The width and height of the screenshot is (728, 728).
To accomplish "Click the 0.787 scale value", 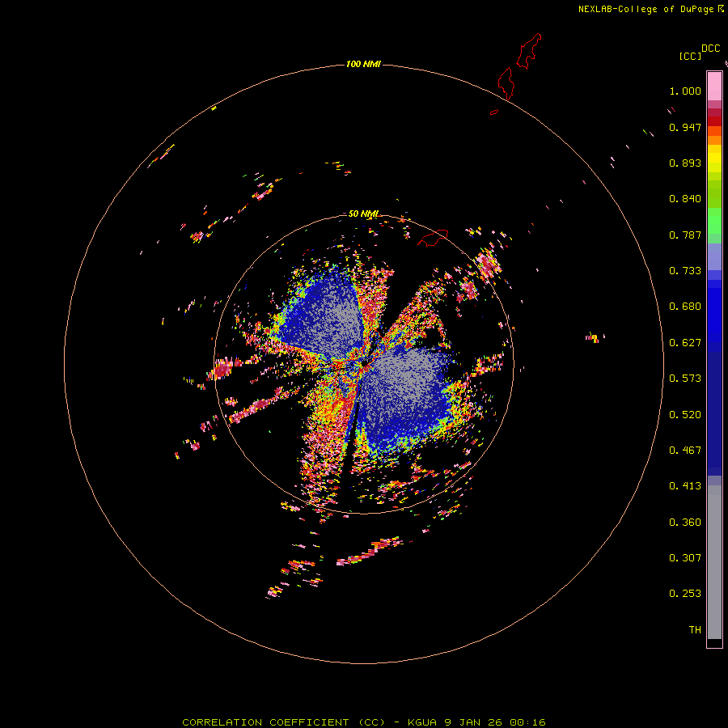I will 685,235.
